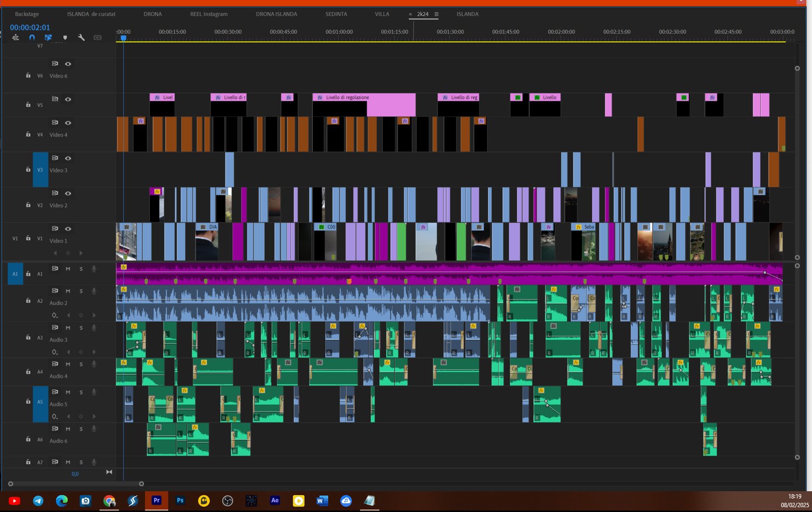Image resolution: width=812 pixels, height=512 pixels.
Task: Open the VILLA sequence tab
Action: (382, 14)
